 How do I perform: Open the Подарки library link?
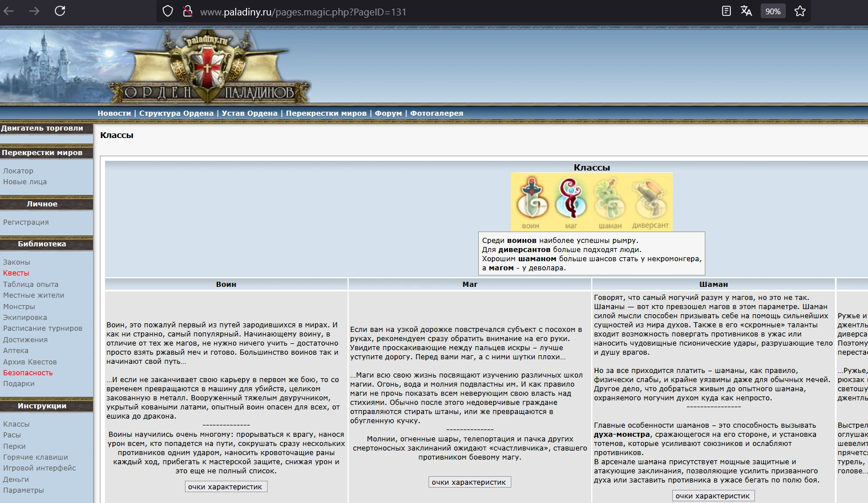pos(19,384)
